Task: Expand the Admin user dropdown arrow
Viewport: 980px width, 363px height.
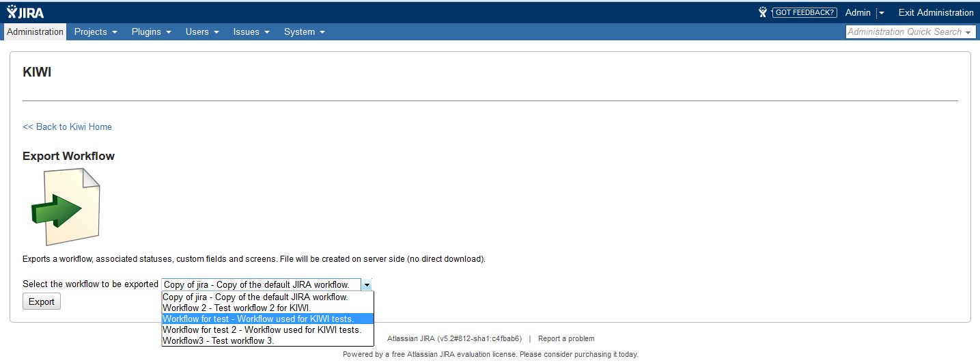Action: 882,13
